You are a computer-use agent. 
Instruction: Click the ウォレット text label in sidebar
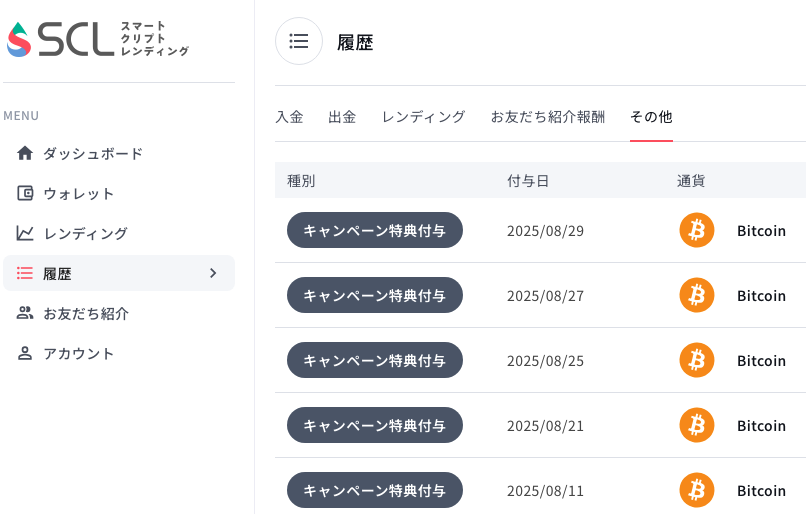click(79, 194)
